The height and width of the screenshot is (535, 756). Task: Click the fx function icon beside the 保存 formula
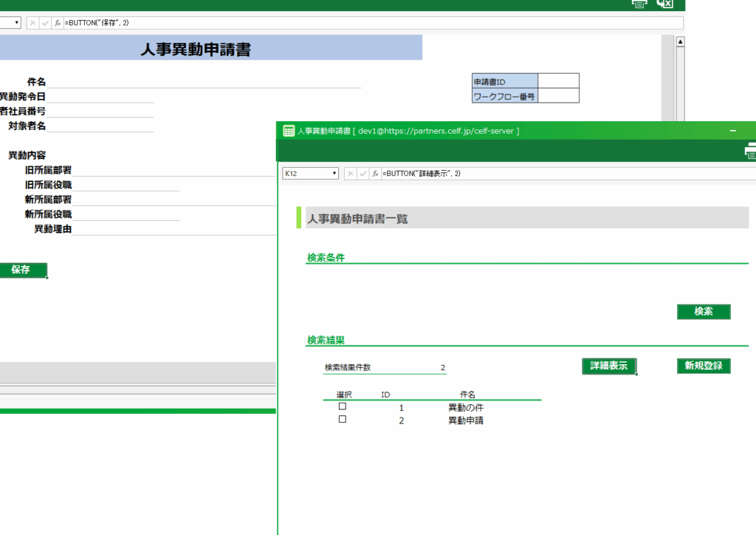click(x=57, y=23)
